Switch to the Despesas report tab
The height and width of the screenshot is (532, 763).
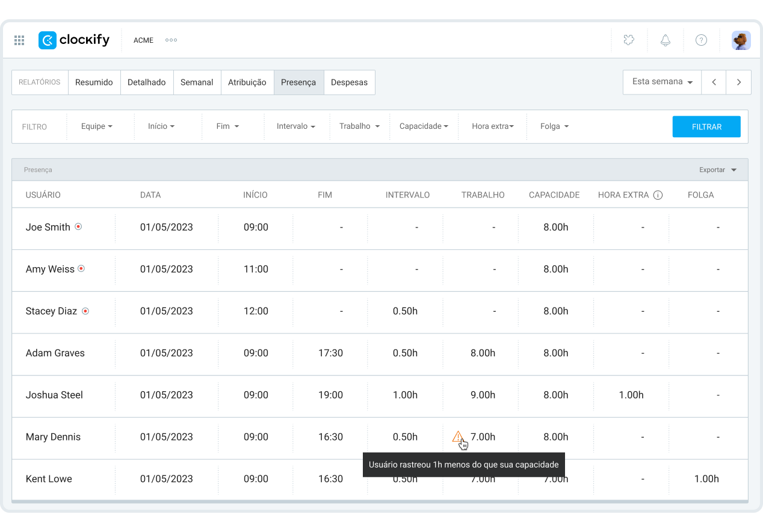(349, 82)
